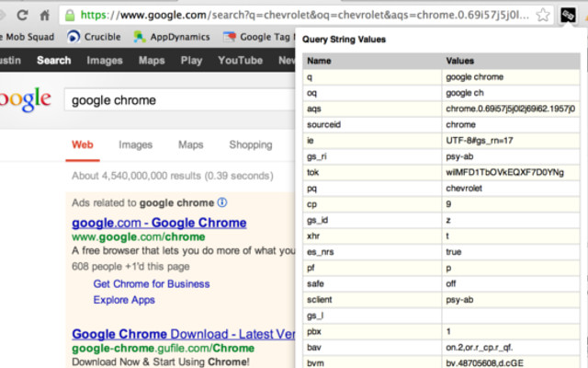588x368 pixels.
Task: Click the google chrome search box
Action: 180,100
